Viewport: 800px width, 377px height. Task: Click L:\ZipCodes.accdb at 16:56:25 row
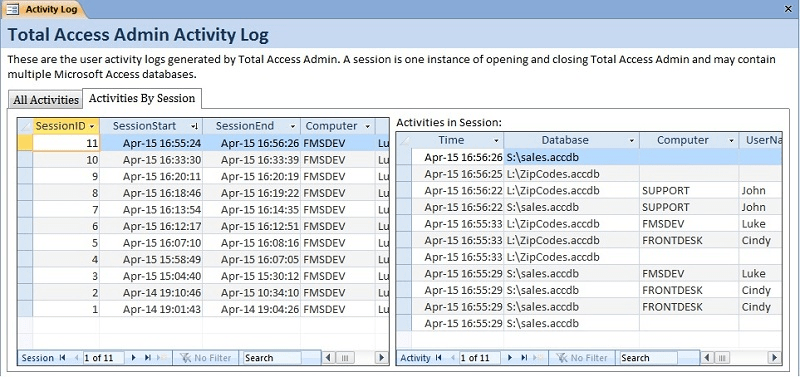point(571,174)
